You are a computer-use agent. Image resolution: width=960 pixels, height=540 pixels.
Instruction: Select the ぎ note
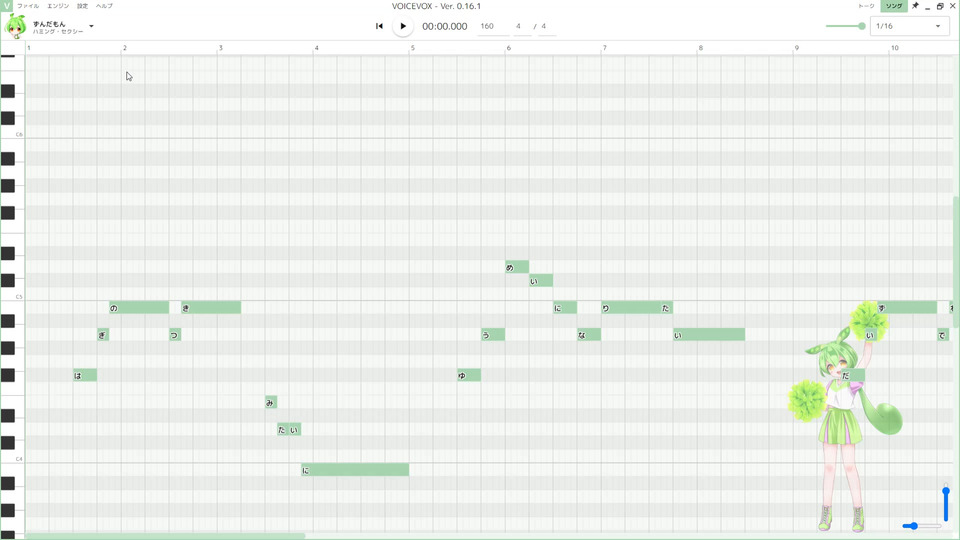(103, 335)
